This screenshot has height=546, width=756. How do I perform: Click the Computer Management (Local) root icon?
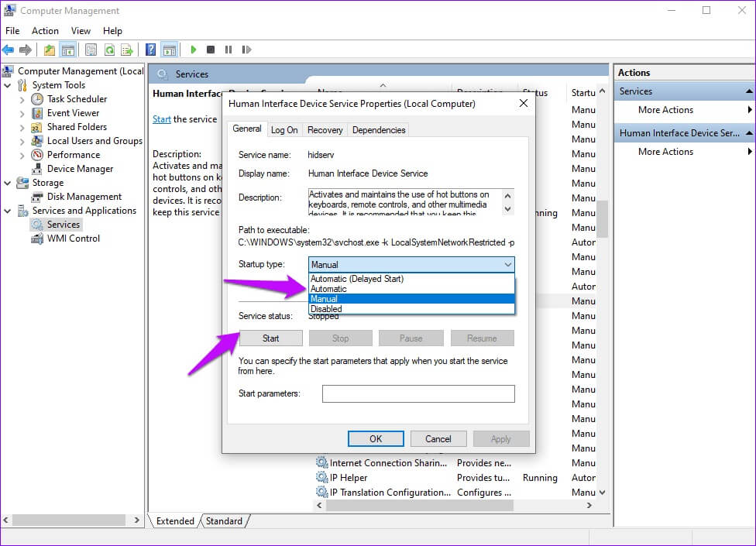click(7, 71)
